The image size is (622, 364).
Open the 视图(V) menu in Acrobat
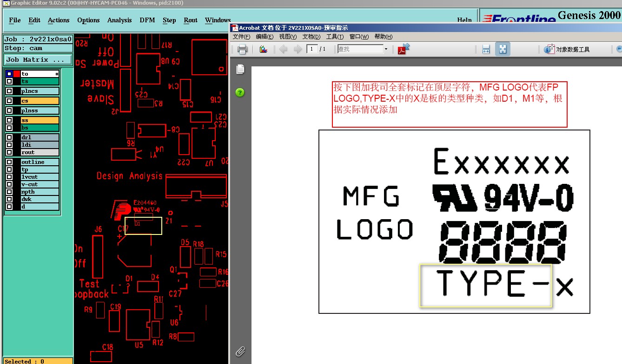[288, 37]
